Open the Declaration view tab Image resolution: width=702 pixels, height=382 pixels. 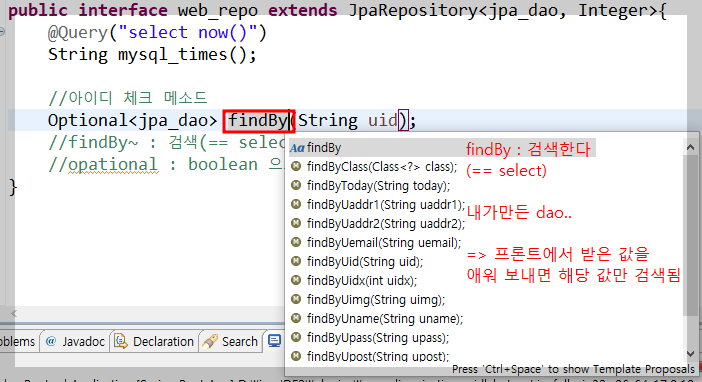(154, 342)
